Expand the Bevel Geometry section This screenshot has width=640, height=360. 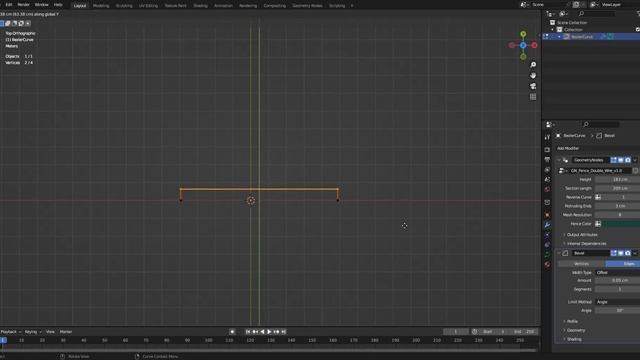(x=575, y=330)
